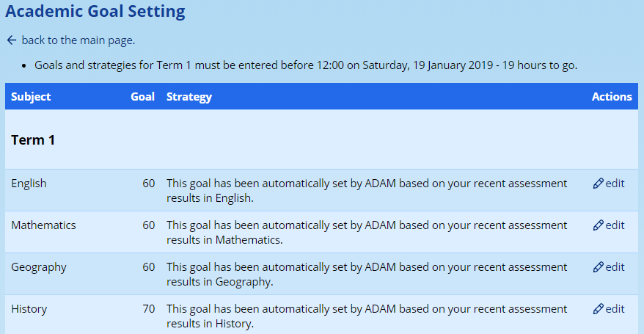The width and height of the screenshot is (644, 334).
Task: Select the Term 1 section heading
Action: [x=33, y=139]
